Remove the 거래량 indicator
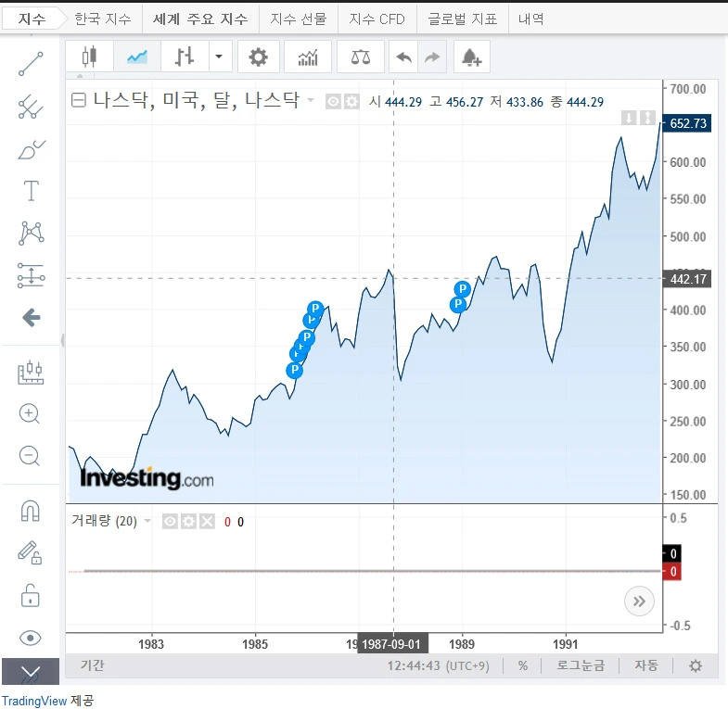This screenshot has width=728, height=709. click(207, 522)
